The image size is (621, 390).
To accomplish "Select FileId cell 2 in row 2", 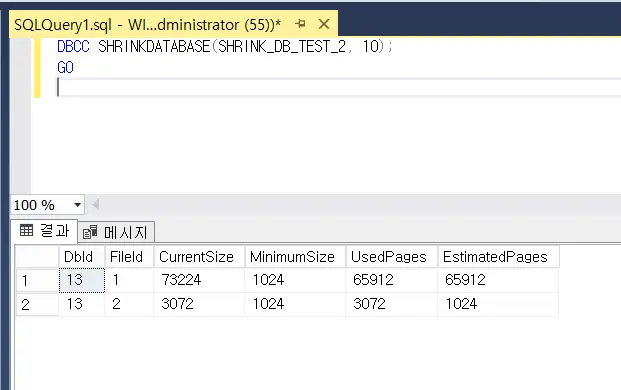I will click(x=129, y=304).
